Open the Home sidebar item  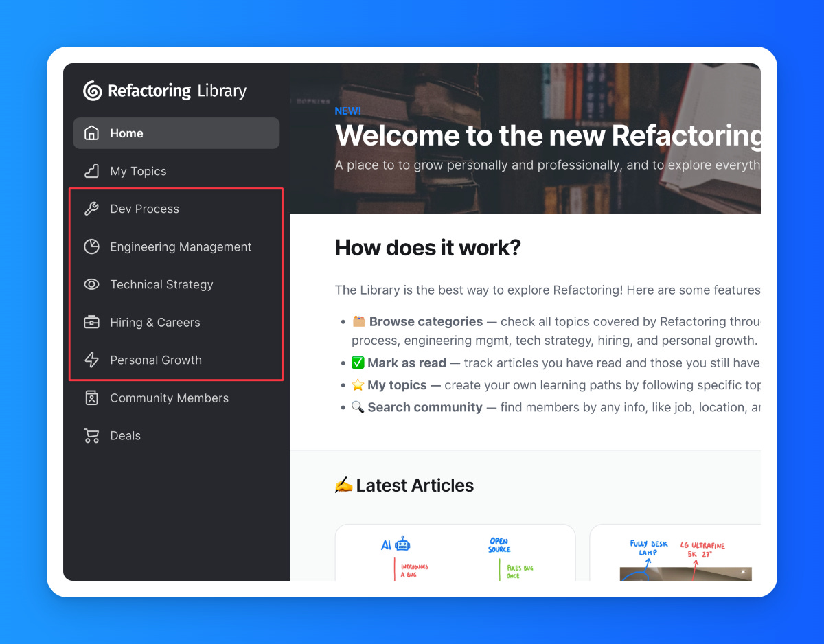(176, 133)
